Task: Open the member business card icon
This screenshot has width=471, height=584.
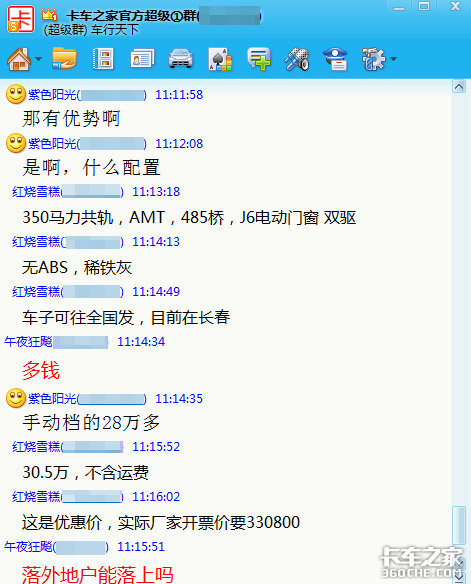Action: point(142,58)
